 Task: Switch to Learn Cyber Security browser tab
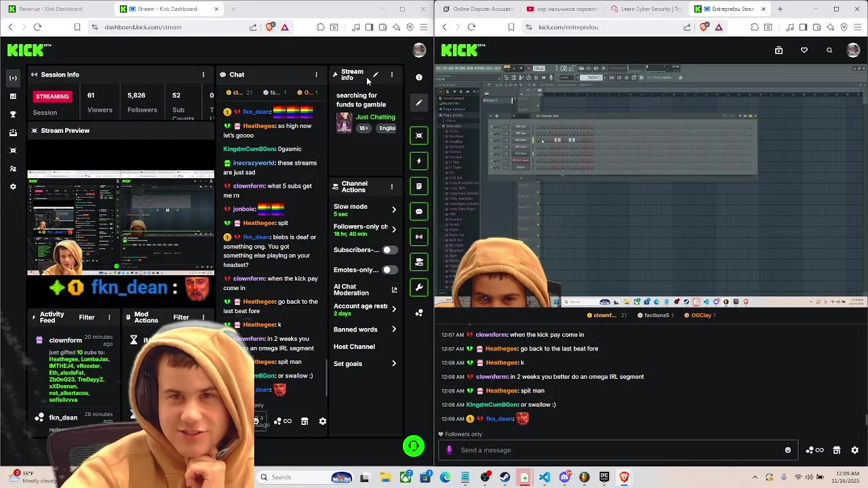[645, 9]
